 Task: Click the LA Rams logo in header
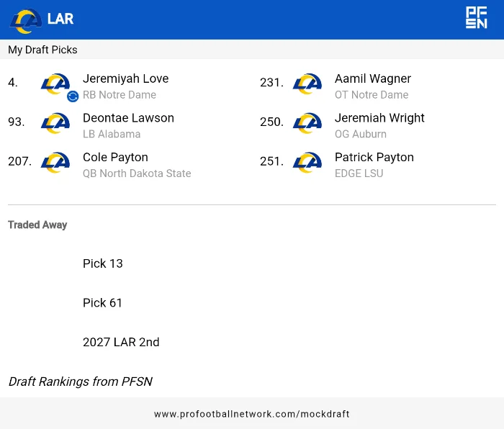tap(25, 19)
